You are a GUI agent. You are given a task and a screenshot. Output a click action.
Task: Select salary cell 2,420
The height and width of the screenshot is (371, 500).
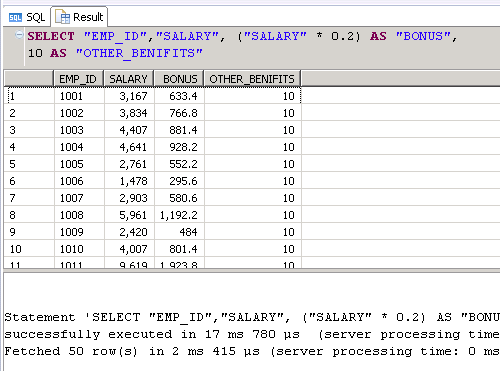point(129,232)
